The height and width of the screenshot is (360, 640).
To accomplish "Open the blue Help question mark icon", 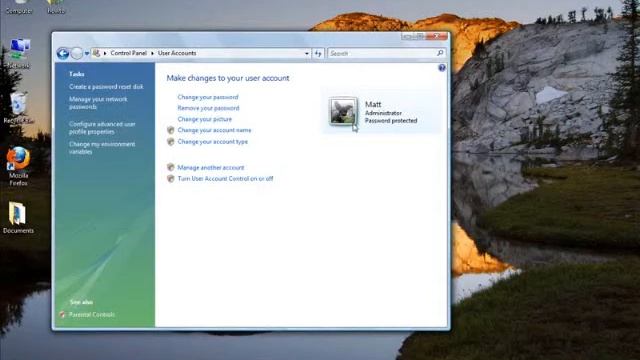I will [442, 68].
